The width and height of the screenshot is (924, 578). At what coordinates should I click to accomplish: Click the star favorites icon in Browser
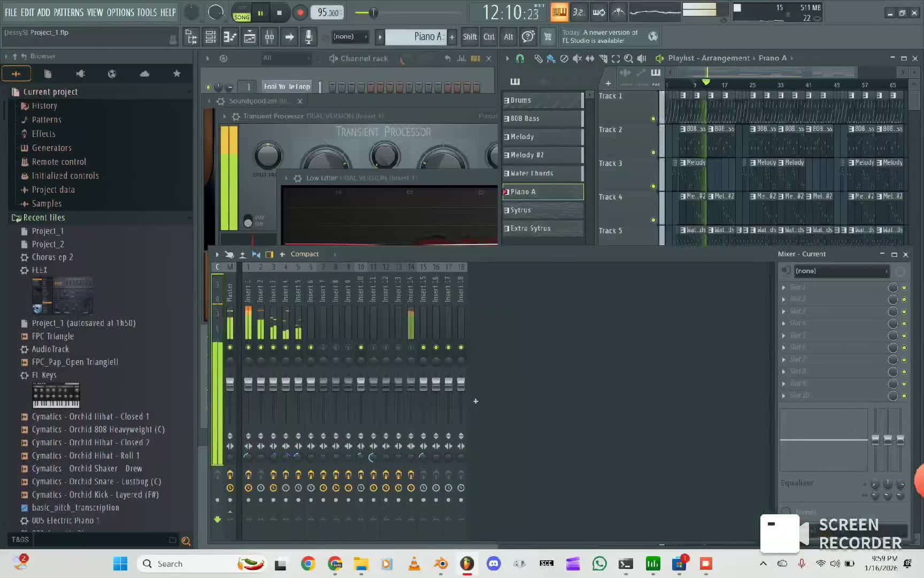tap(176, 74)
